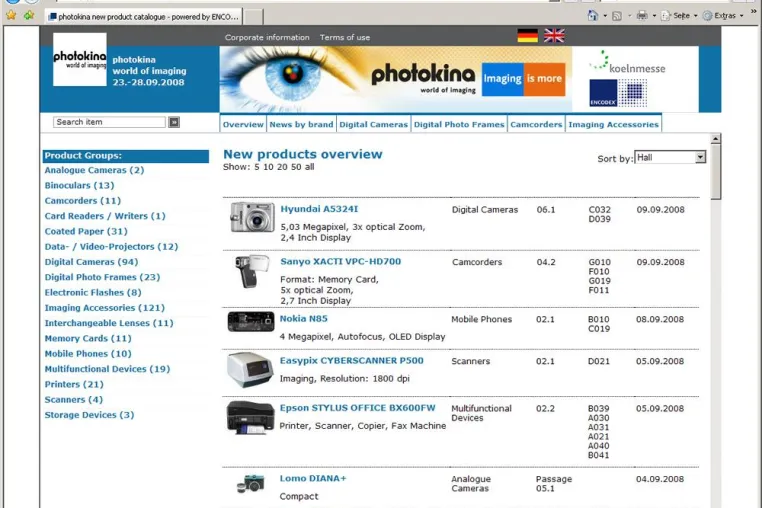
Task: Open the Sort by Hall dropdown
Action: (670, 157)
